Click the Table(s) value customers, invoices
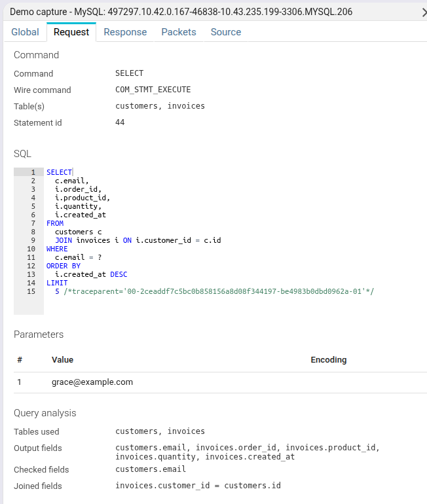 (x=160, y=106)
